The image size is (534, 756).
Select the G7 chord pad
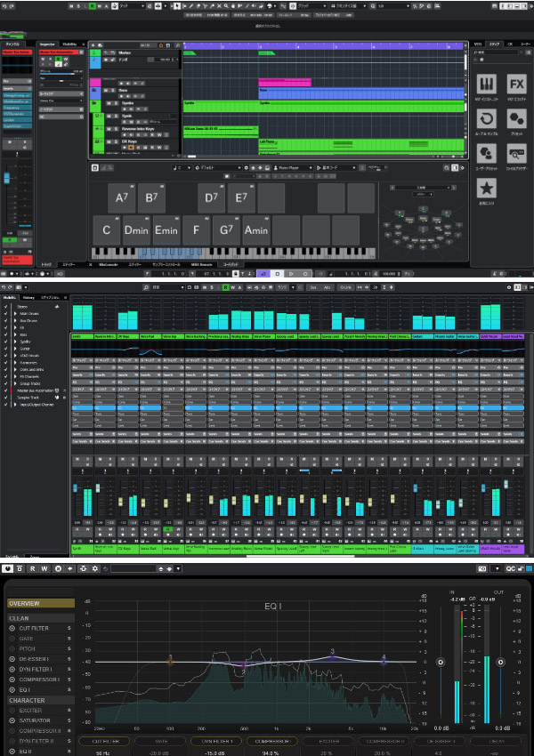point(226,230)
